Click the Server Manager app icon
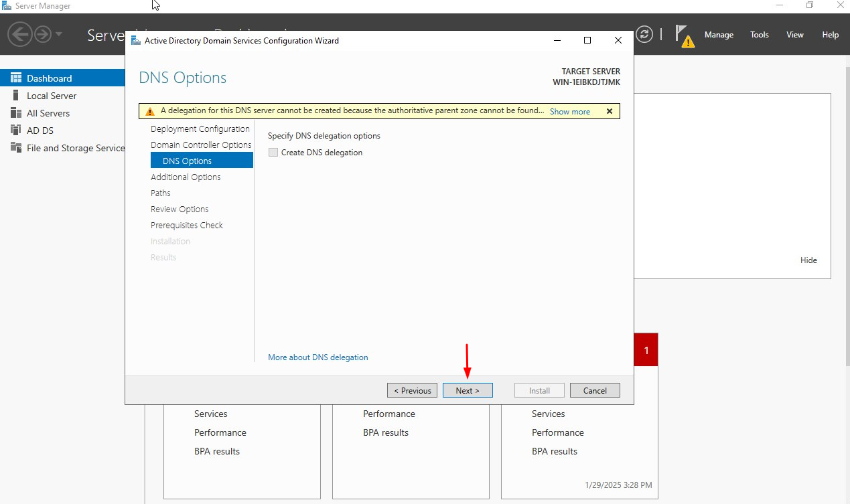This screenshot has width=850, height=504. pos(7,5)
